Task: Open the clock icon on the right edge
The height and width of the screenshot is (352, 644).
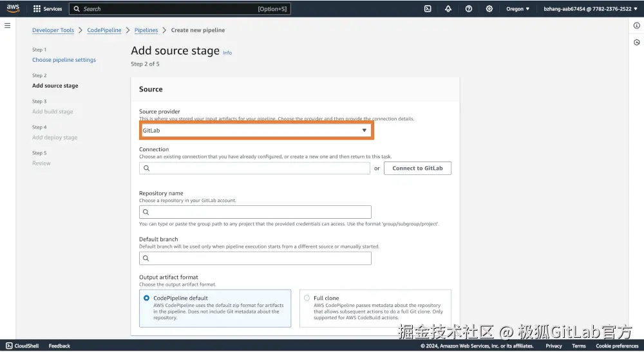Action: [x=637, y=42]
